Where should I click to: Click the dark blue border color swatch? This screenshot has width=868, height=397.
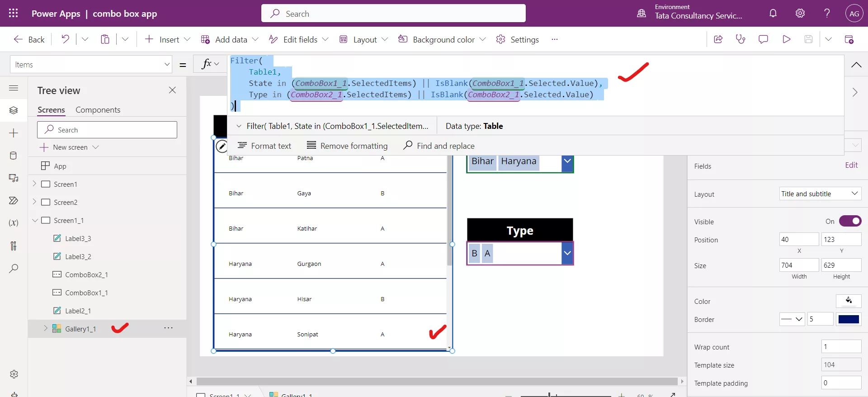(849, 319)
